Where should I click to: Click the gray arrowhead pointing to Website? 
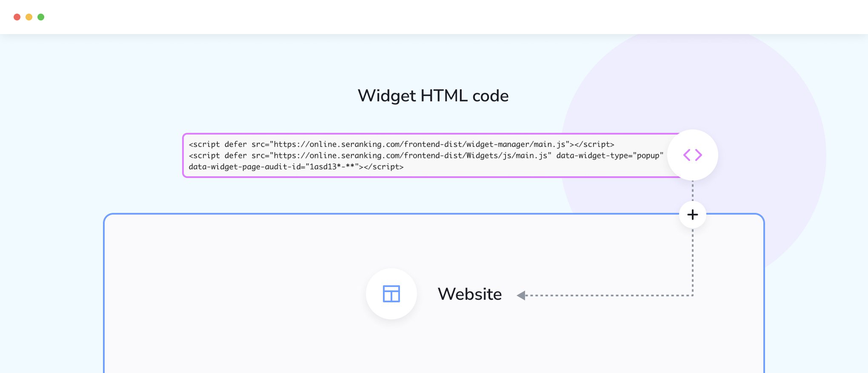pyautogui.click(x=521, y=296)
